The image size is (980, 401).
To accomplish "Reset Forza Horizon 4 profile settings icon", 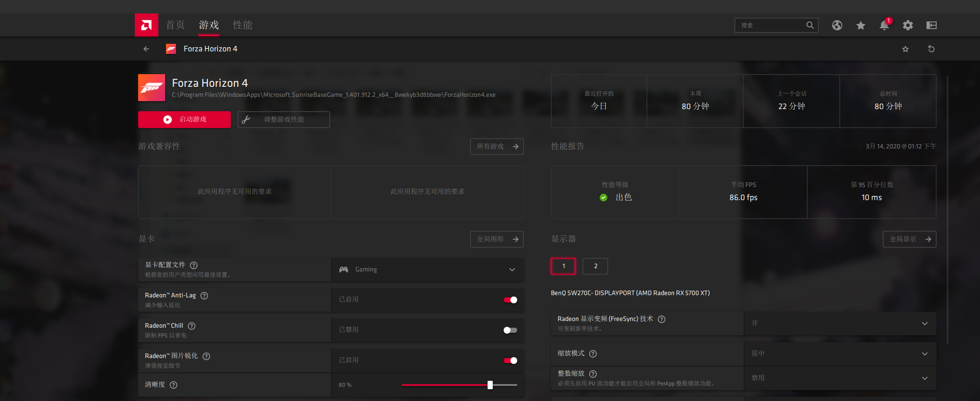I will (931, 49).
